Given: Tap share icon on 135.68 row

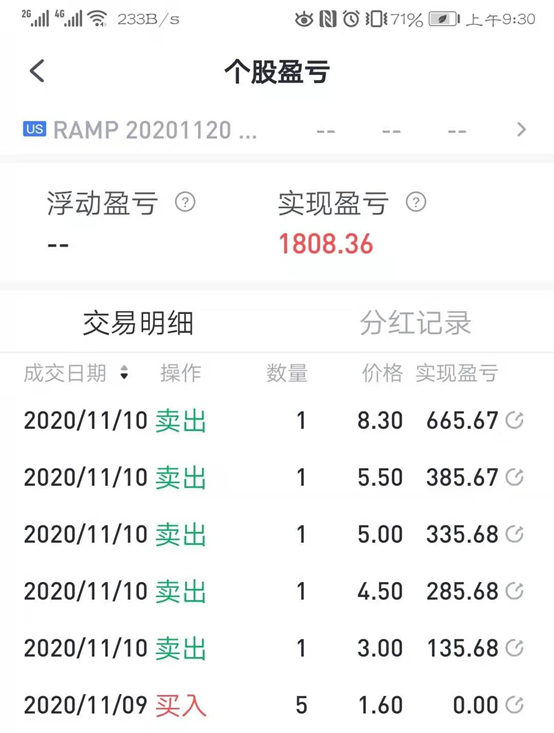Looking at the screenshot, I should (514, 648).
